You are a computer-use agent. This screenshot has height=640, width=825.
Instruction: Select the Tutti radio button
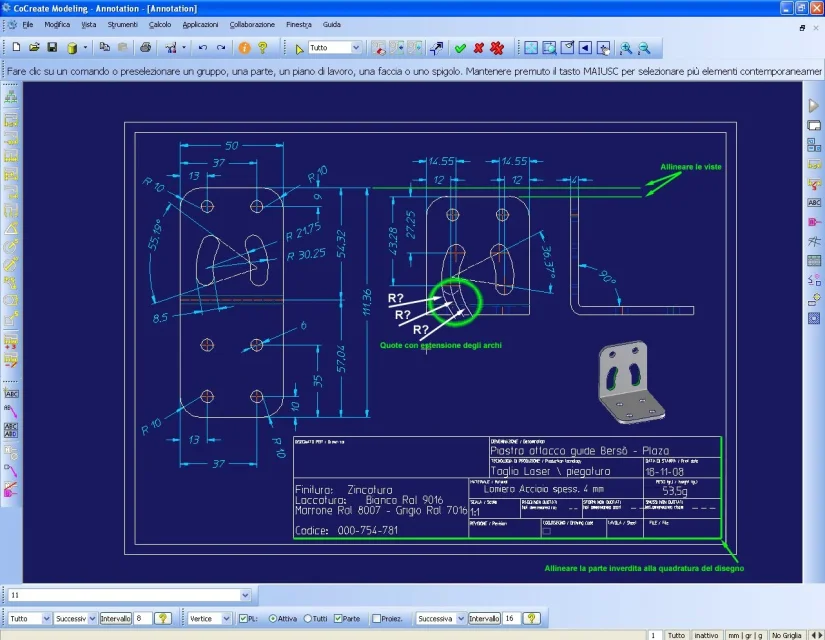[308, 618]
